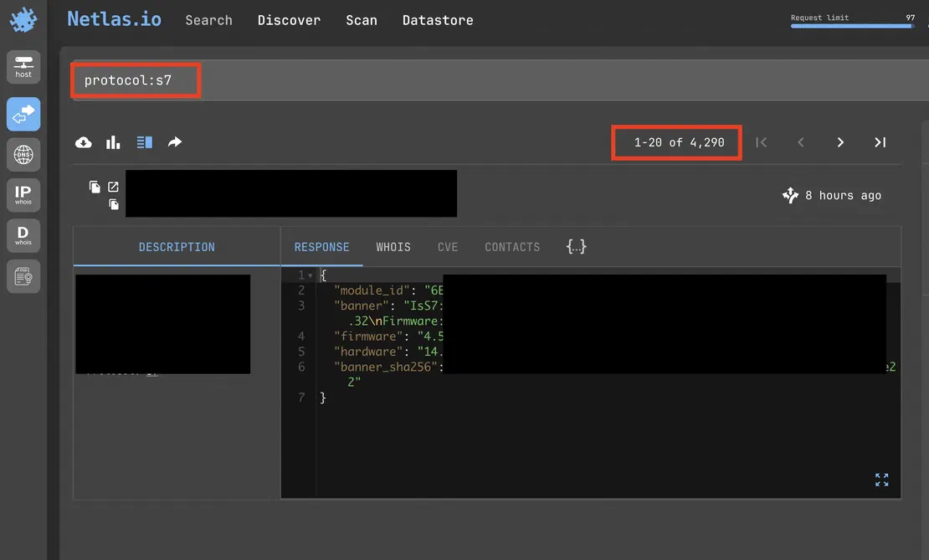This screenshot has height=560, width=929.
Task: Click the "module_id" key in JSON
Action: click(x=372, y=290)
